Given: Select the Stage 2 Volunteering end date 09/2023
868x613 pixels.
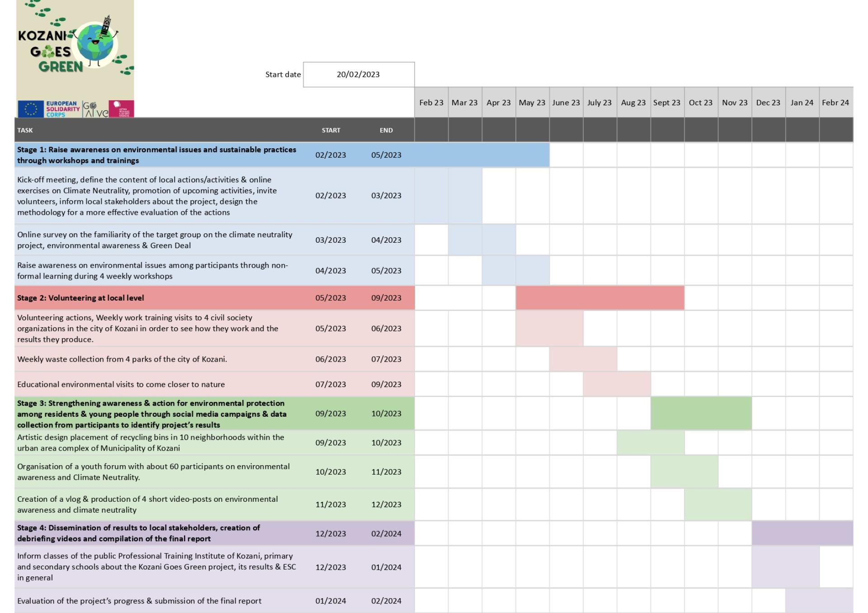Looking at the screenshot, I should tap(386, 298).
